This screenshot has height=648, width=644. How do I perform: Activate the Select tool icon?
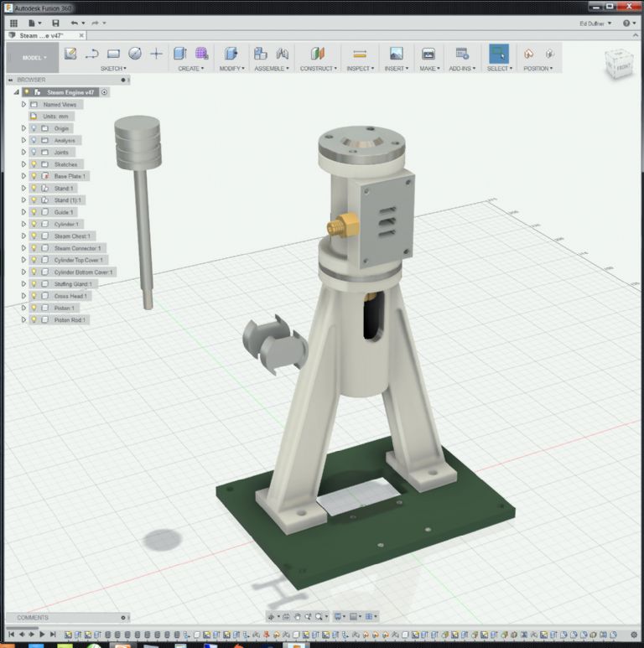(499, 54)
